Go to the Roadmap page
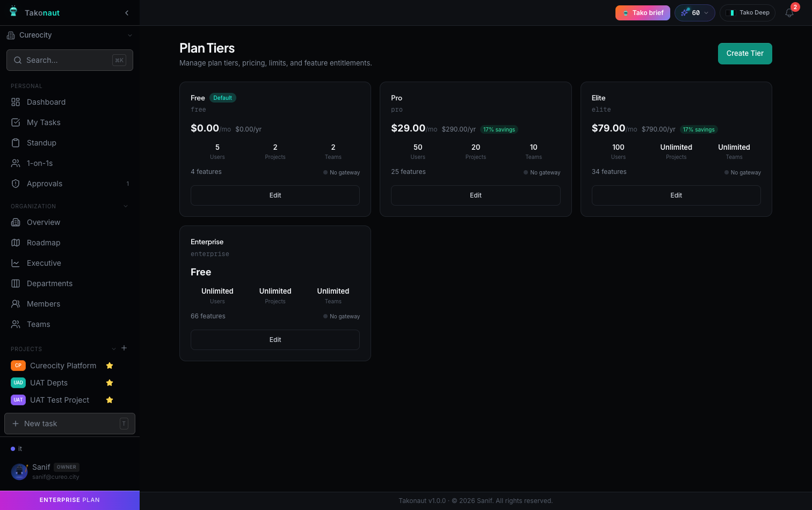The width and height of the screenshot is (812, 510). tap(70, 243)
